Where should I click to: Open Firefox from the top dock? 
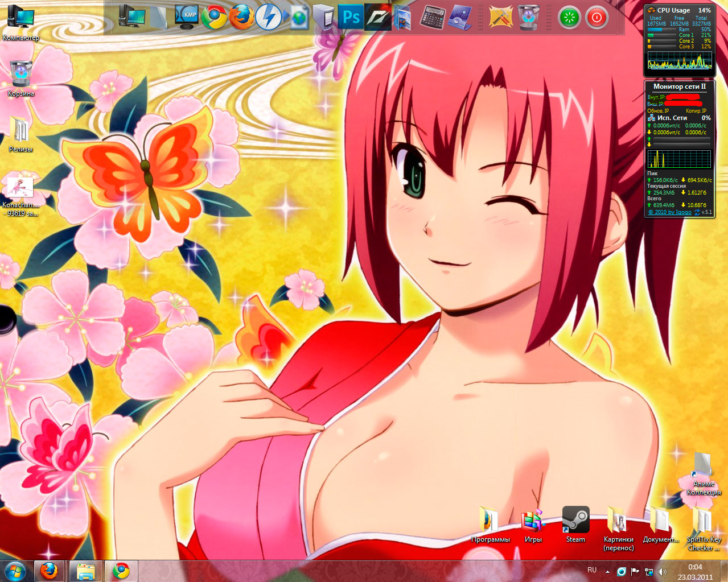tap(241, 18)
